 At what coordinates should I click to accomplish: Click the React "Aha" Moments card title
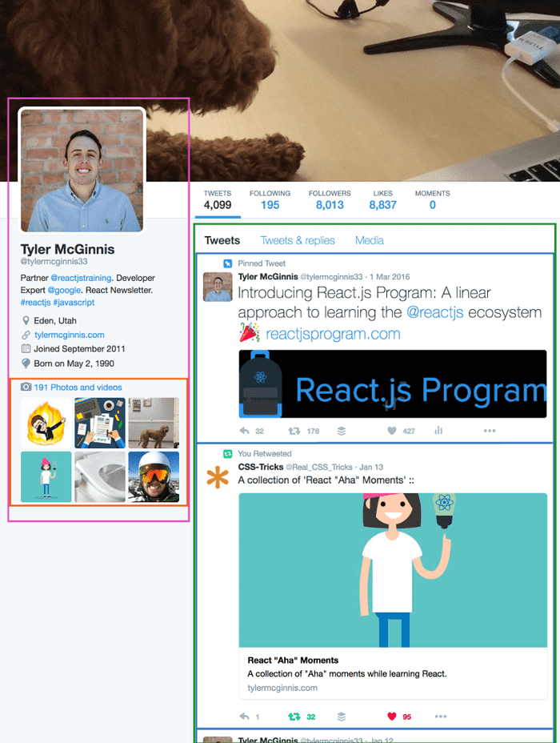[293, 660]
